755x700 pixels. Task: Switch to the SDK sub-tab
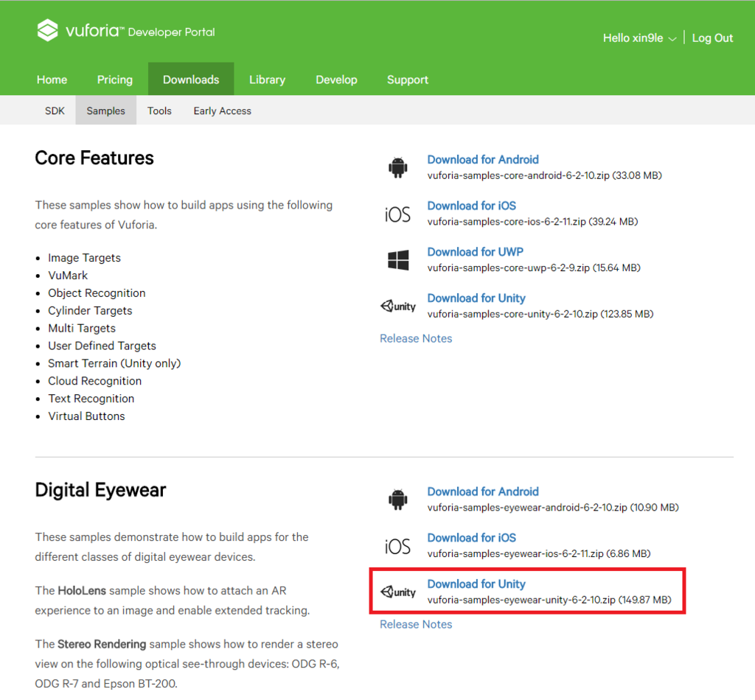(x=55, y=111)
